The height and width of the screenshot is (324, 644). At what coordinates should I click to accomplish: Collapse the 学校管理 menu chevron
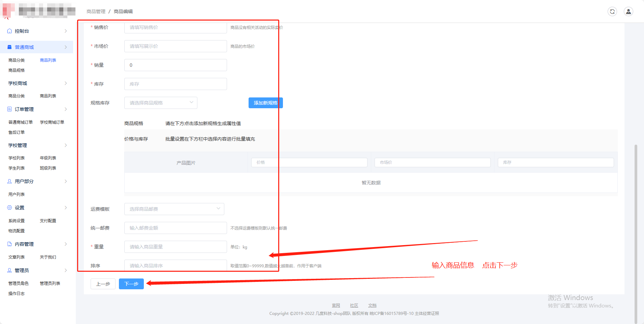pos(66,145)
